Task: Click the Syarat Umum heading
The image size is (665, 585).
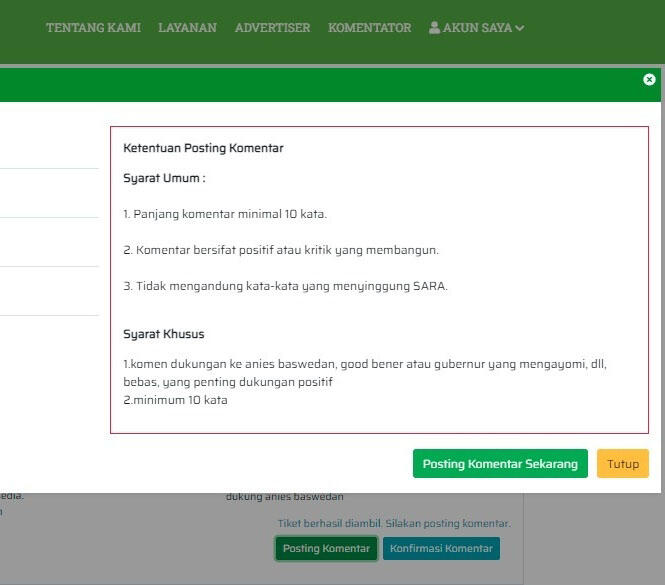Action: 164,178
